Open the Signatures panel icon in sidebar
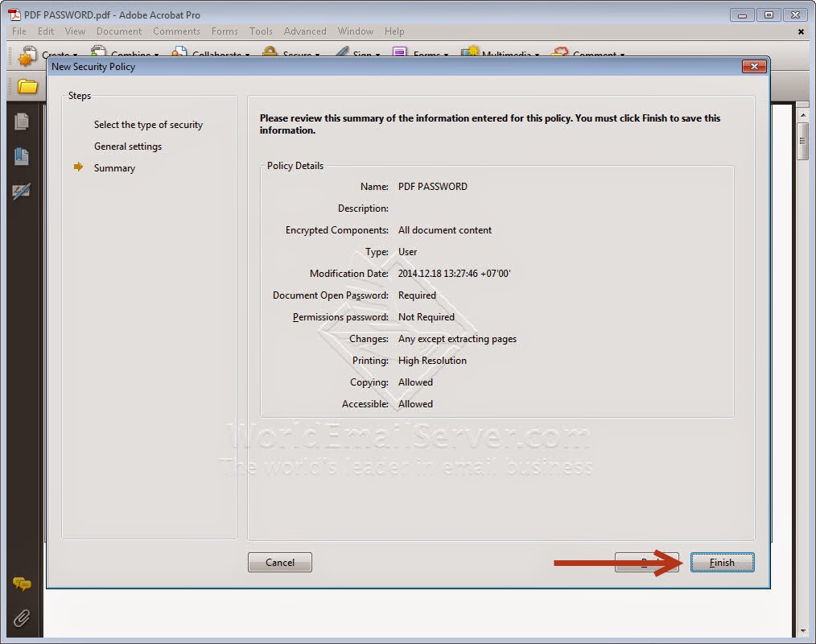Screen dimensions: 816x644 22,191
